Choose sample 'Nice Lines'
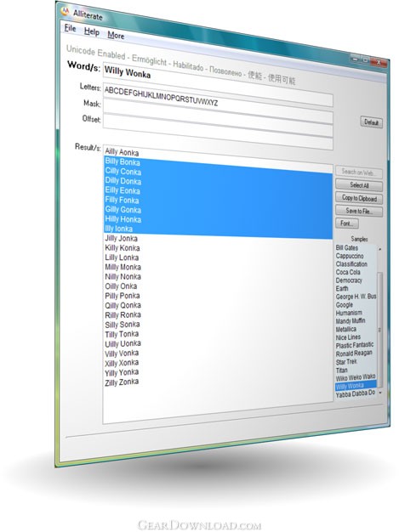399x532 pixels. [x=348, y=337]
